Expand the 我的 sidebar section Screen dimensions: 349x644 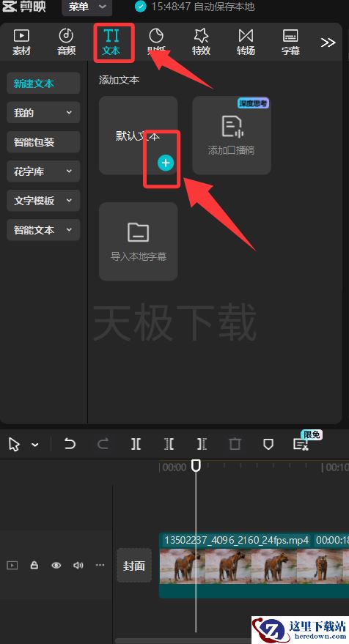click(x=43, y=113)
